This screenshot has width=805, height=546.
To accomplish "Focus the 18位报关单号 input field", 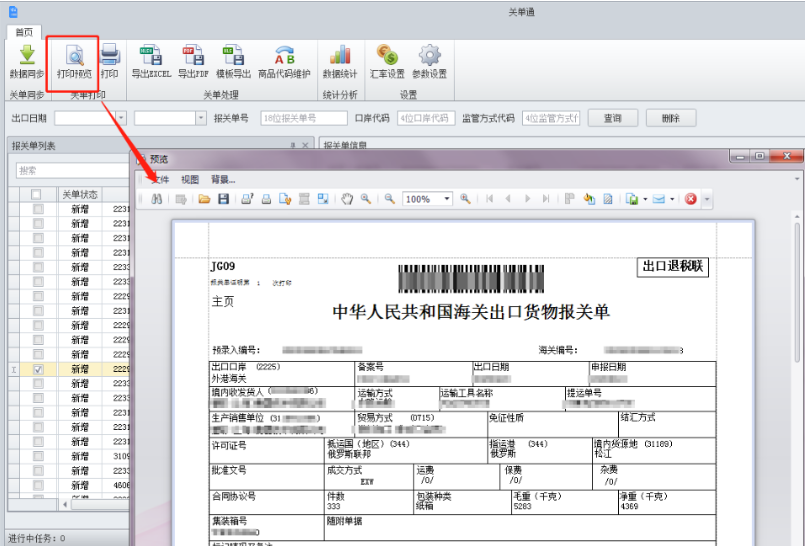I will coord(304,118).
